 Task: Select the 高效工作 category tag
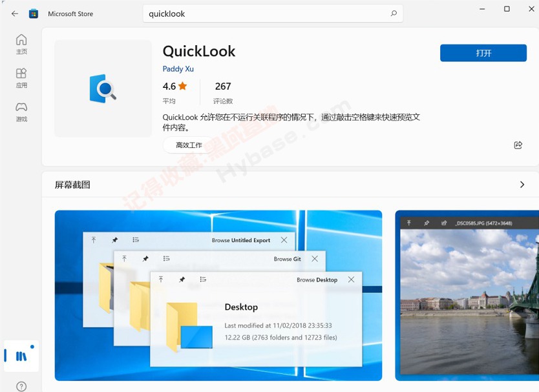pyautogui.click(x=189, y=145)
